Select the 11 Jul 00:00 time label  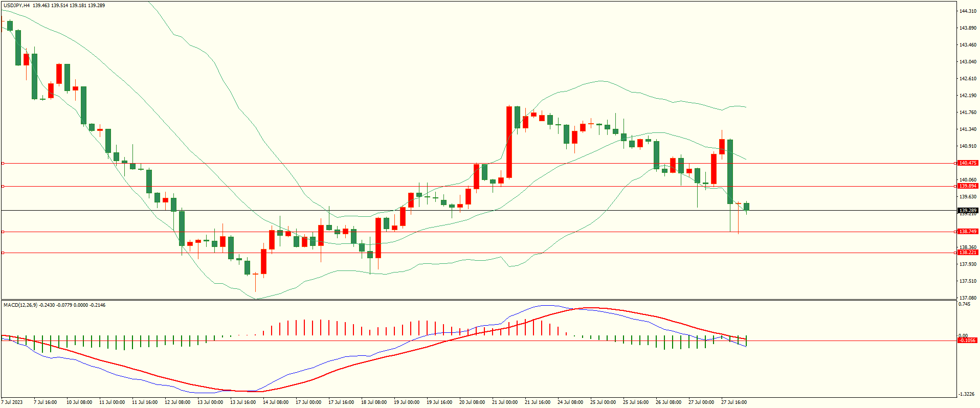point(112,402)
